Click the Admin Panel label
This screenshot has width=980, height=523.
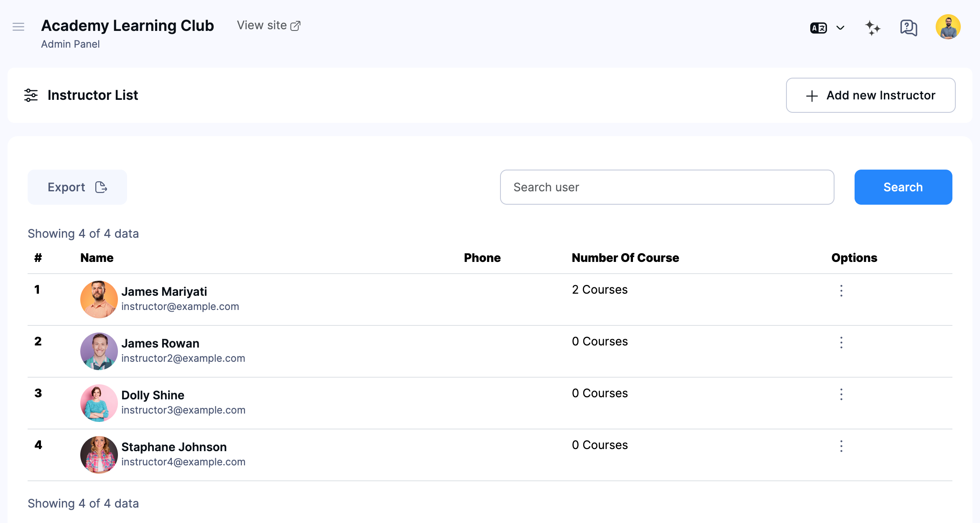(x=70, y=44)
